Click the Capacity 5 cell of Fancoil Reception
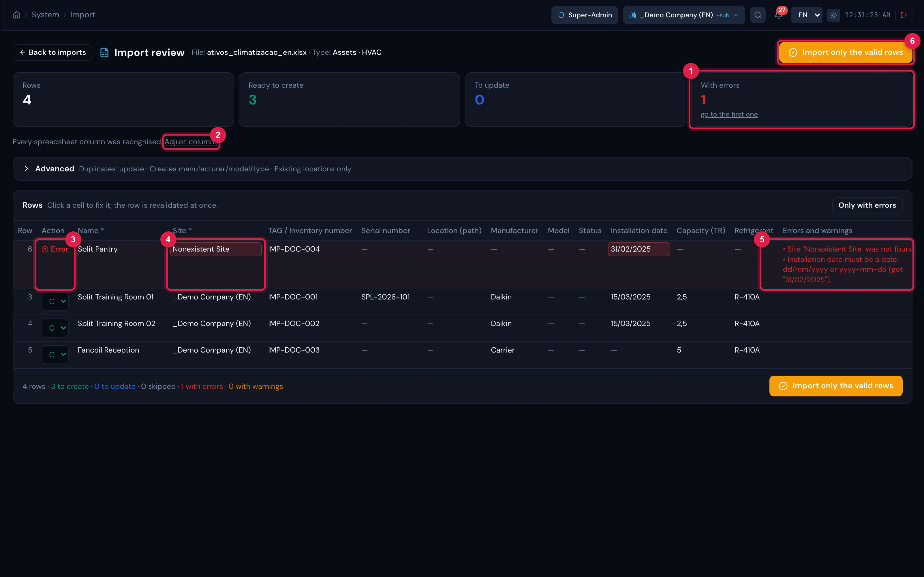This screenshot has width=924, height=577. pyautogui.click(x=679, y=350)
